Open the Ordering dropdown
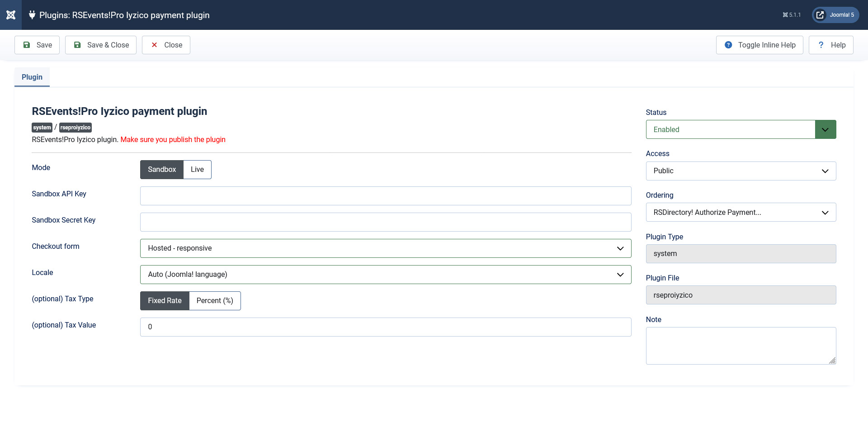Image resolution: width=868 pixels, height=432 pixels. click(x=741, y=212)
